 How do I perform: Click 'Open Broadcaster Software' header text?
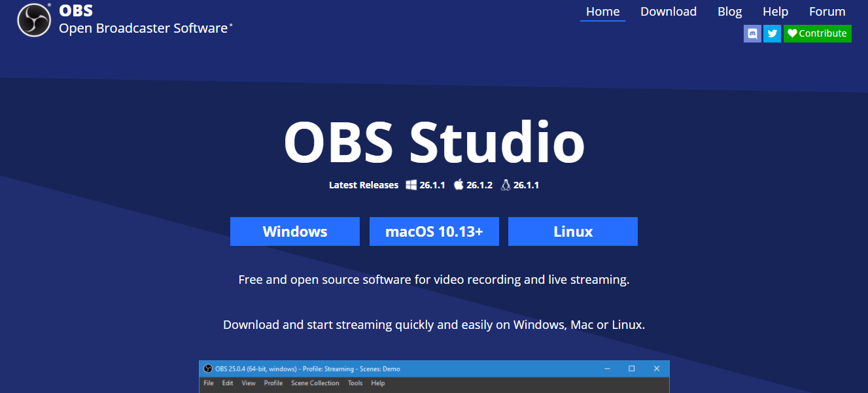coord(144,28)
